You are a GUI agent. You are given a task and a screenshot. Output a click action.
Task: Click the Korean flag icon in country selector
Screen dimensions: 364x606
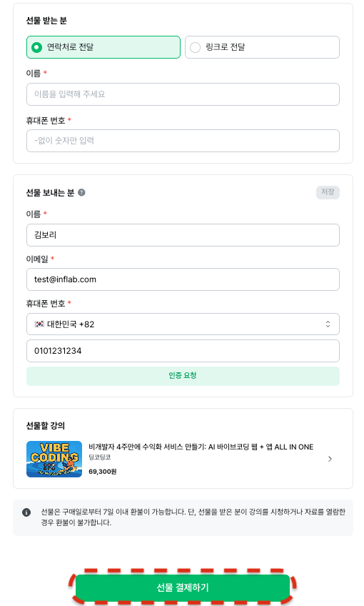pyautogui.click(x=39, y=324)
